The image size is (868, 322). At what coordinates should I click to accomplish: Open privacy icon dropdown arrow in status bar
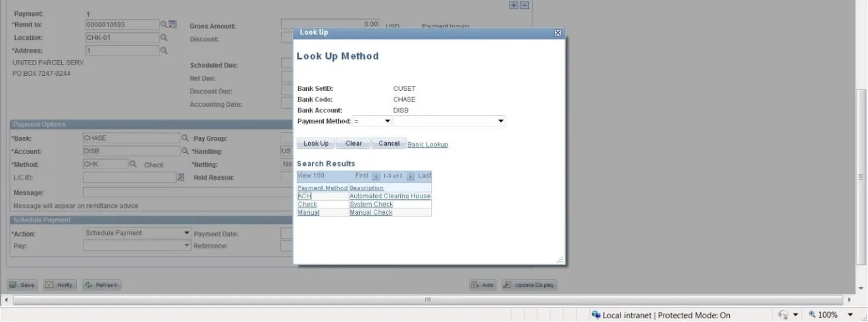[795, 314]
